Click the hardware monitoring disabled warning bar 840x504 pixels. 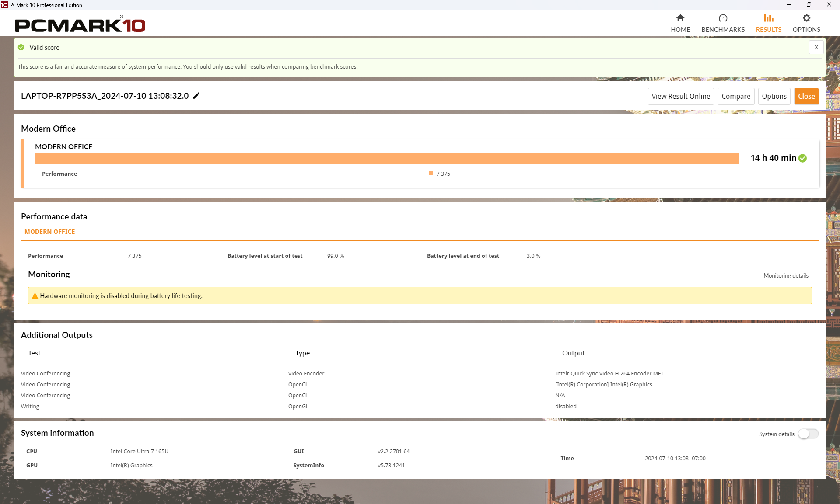click(x=420, y=295)
